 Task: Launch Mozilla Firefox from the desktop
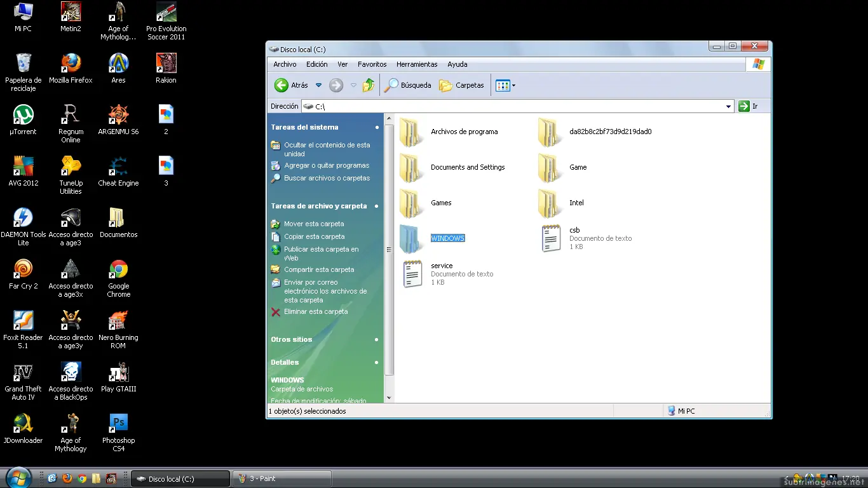pyautogui.click(x=71, y=69)
